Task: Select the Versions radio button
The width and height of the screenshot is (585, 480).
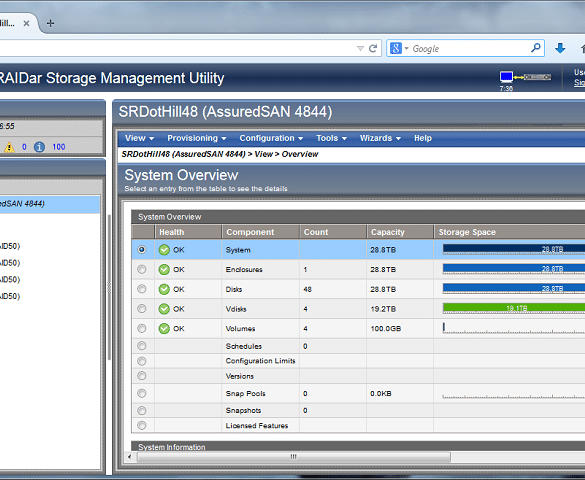Action: pos(142,376)
